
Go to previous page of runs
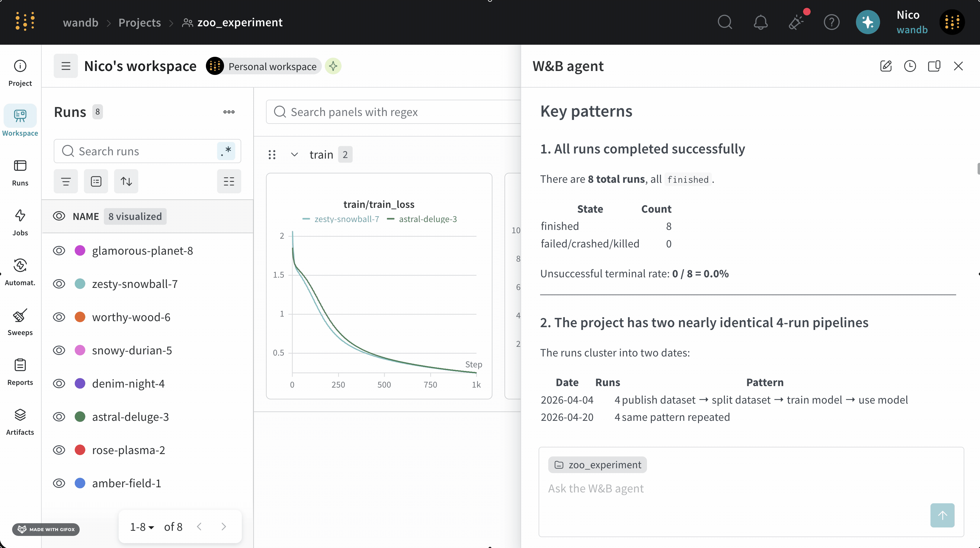coord(199,526)
